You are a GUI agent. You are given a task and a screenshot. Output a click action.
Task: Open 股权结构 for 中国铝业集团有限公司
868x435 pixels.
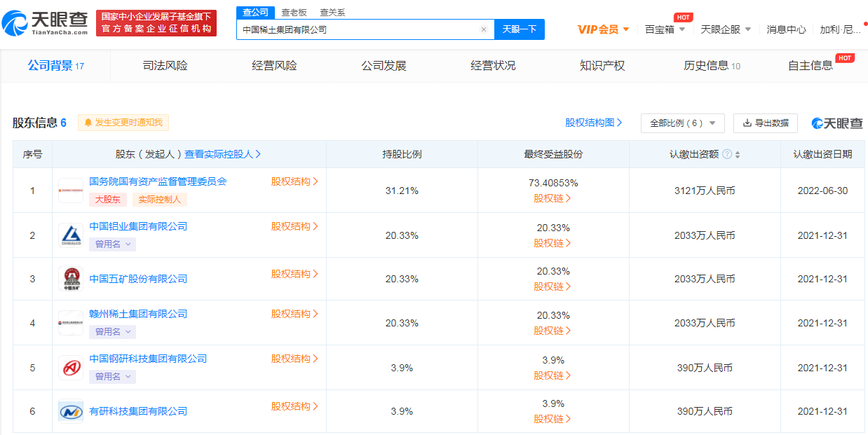click(x=295, y=226)
